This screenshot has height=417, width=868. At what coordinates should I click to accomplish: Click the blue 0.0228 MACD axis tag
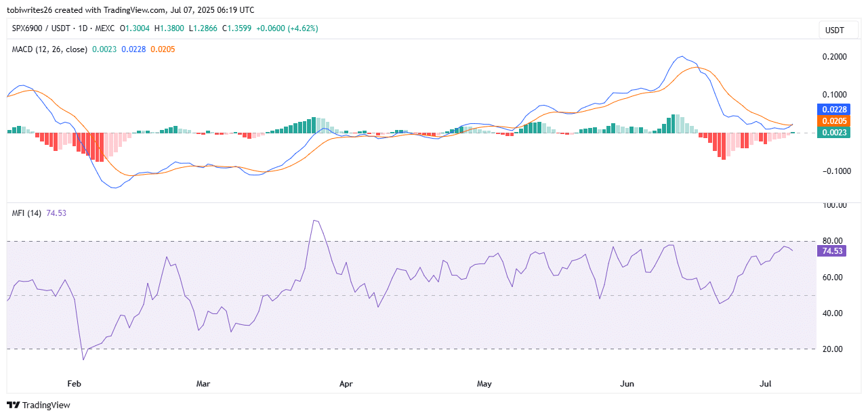[x=835, y=109]
